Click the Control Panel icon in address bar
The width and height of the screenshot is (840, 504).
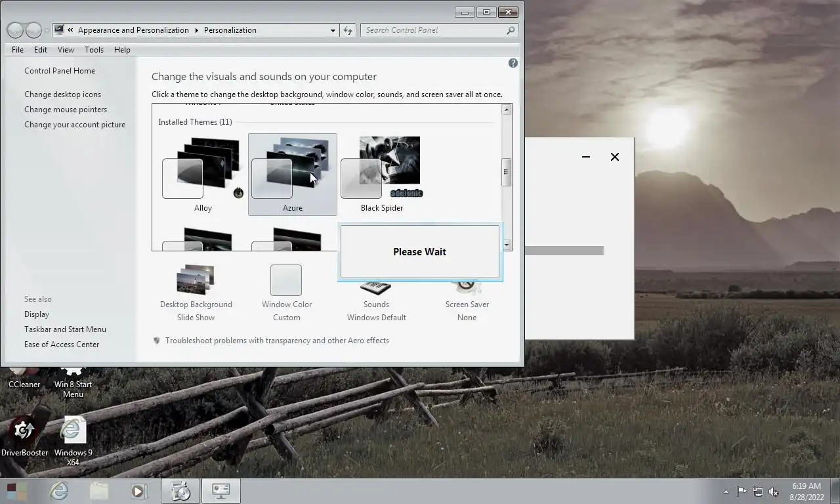click(x=59, y=30)
